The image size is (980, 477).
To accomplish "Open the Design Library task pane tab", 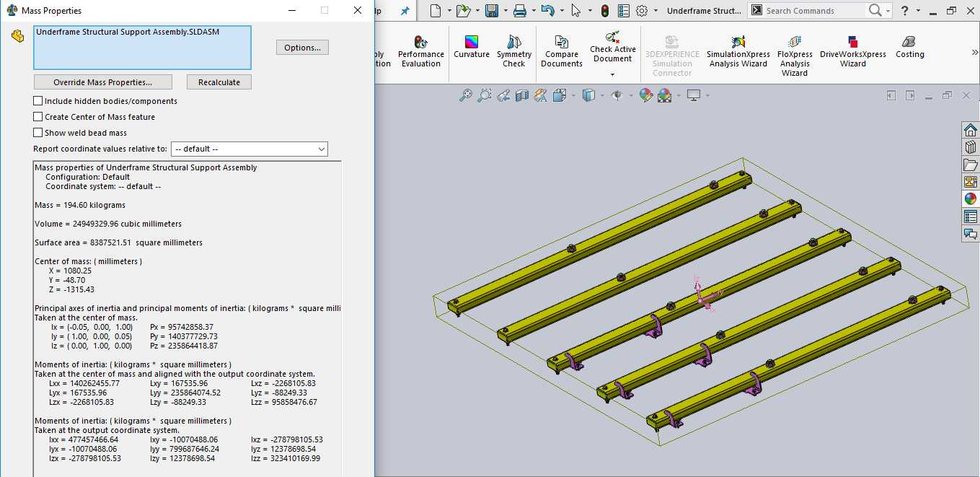I will click(x=971, y=147).
